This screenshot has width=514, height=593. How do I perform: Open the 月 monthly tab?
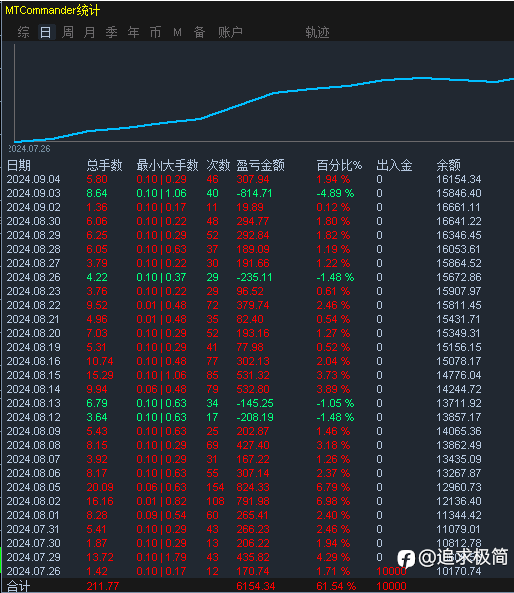click(x=90, y=32)
